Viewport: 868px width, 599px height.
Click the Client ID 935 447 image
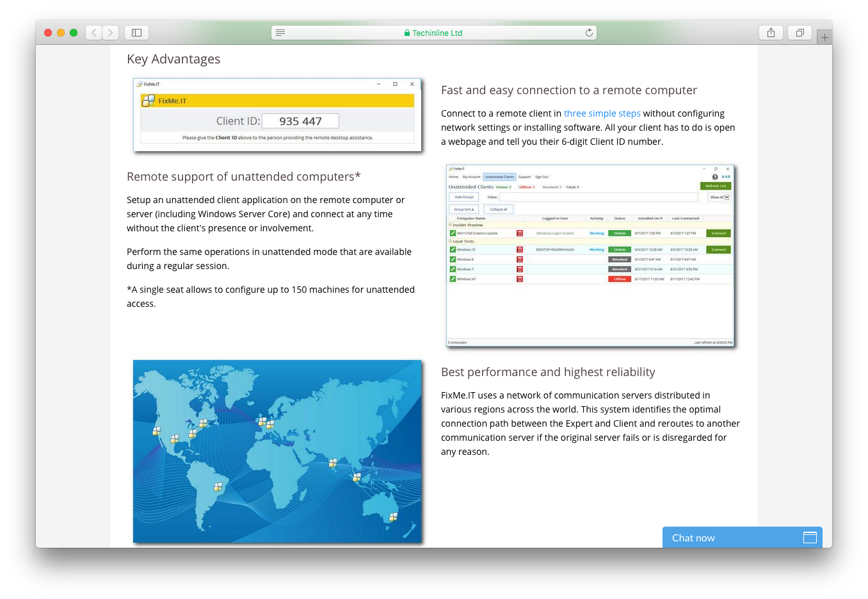tap(277, 115)
